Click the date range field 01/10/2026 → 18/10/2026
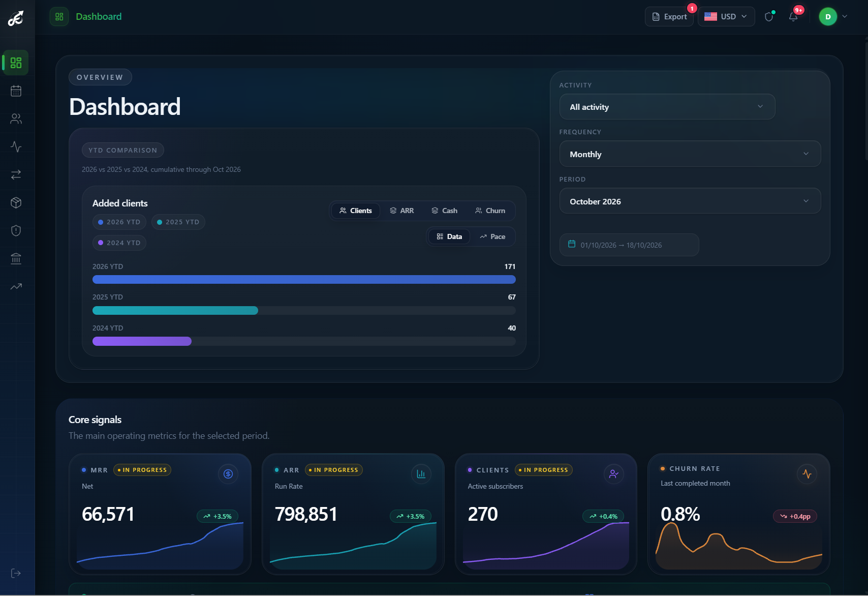 (x=629, y=245)
